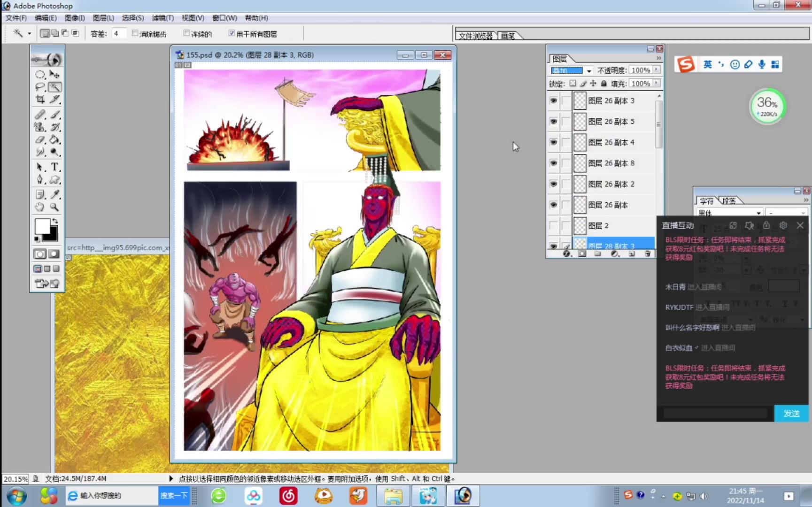Swap foreground and background colors

[x=55, y=221]
